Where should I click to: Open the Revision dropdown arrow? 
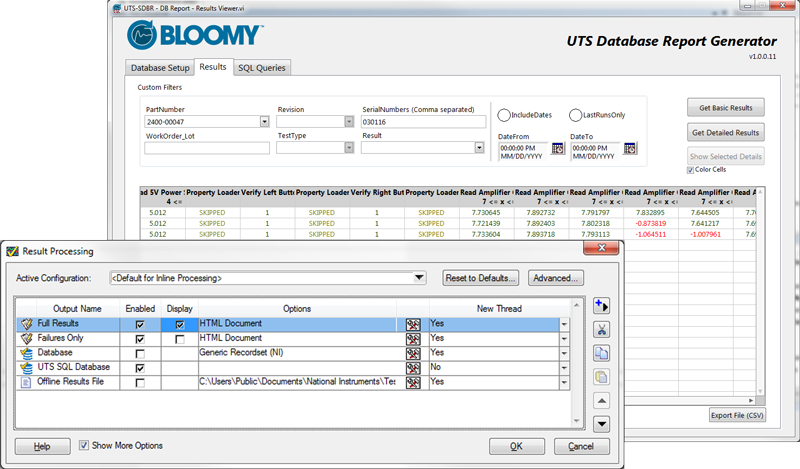[349, 121]
